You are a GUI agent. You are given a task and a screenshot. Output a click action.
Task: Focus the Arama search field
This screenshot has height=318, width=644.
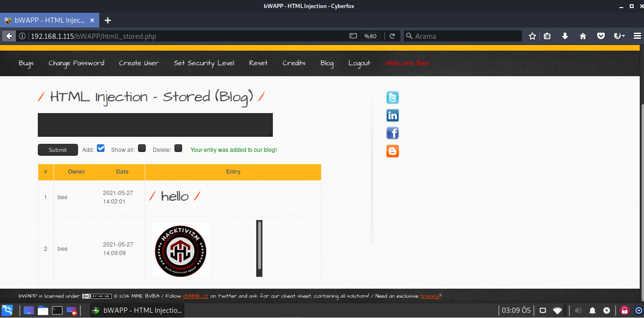[463, 36]
